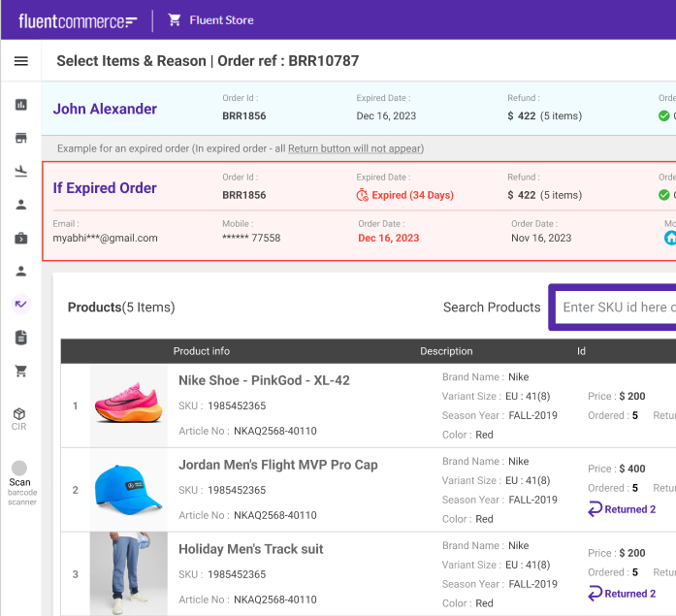Click row number 3 cell

coord(76,574)
